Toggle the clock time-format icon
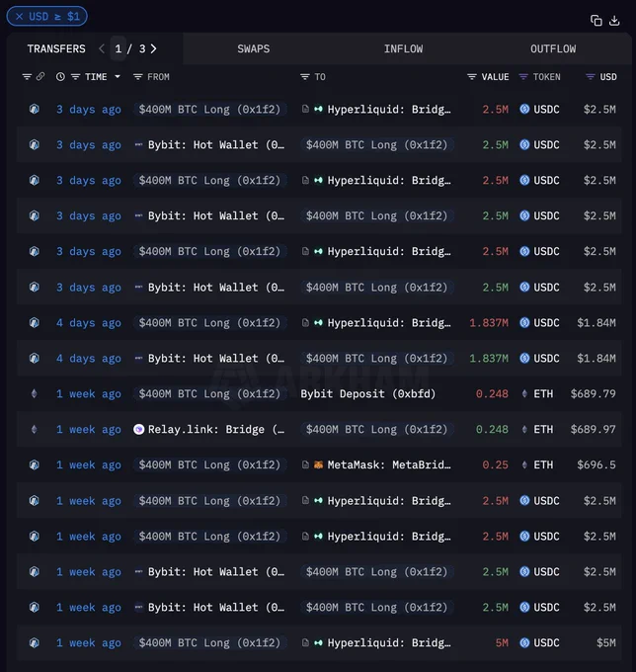 click(60, 77)
